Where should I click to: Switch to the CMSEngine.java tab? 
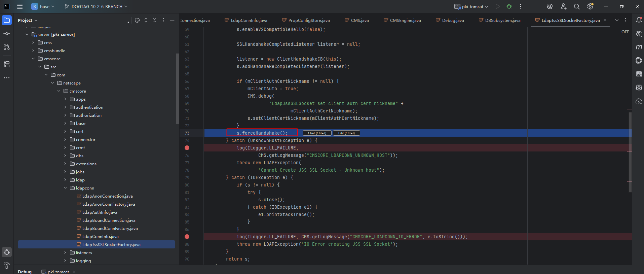405,20
